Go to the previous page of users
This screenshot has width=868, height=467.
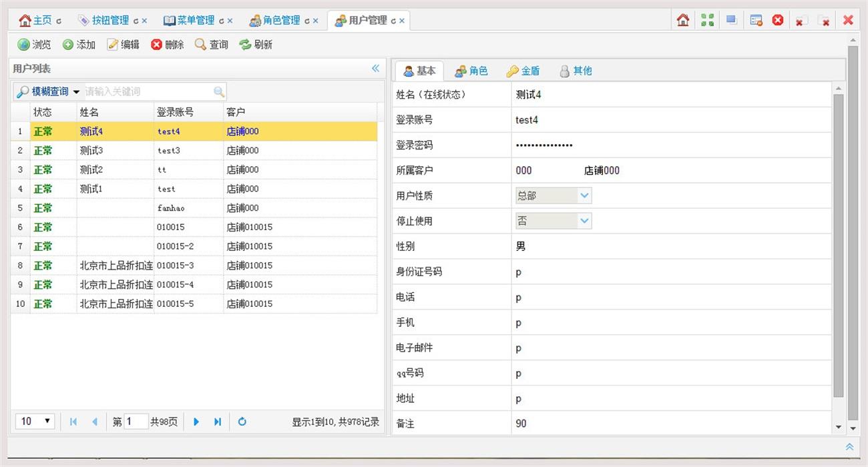(x=94, y=422)
